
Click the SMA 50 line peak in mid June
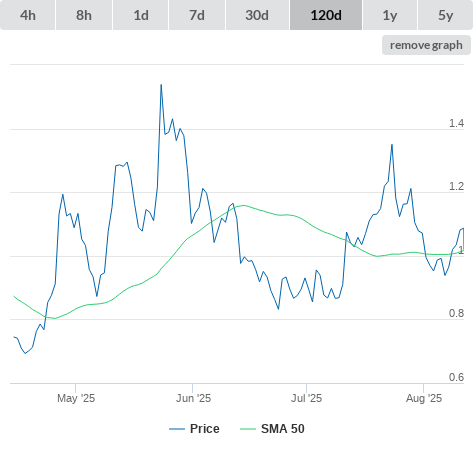(244, 205)
